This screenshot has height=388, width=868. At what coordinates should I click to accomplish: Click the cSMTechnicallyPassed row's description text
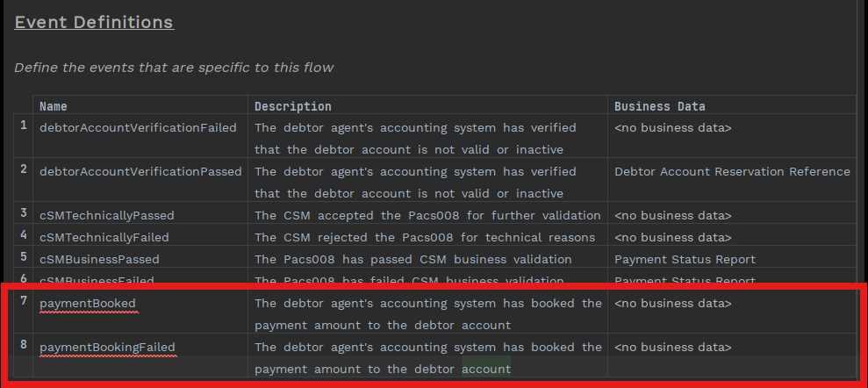click(427, 215)
